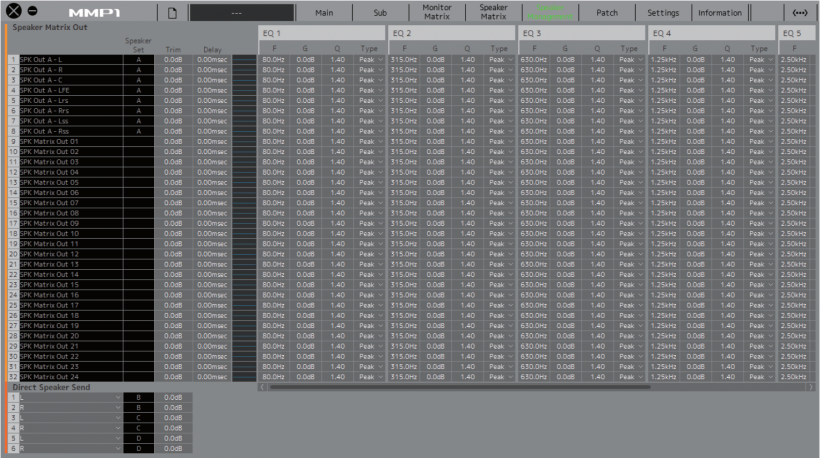The height and width of the screenshot is (458, 820).
Task: Open EQ 2 Type dropdown for SPK Out A - R
Action: 500,70
